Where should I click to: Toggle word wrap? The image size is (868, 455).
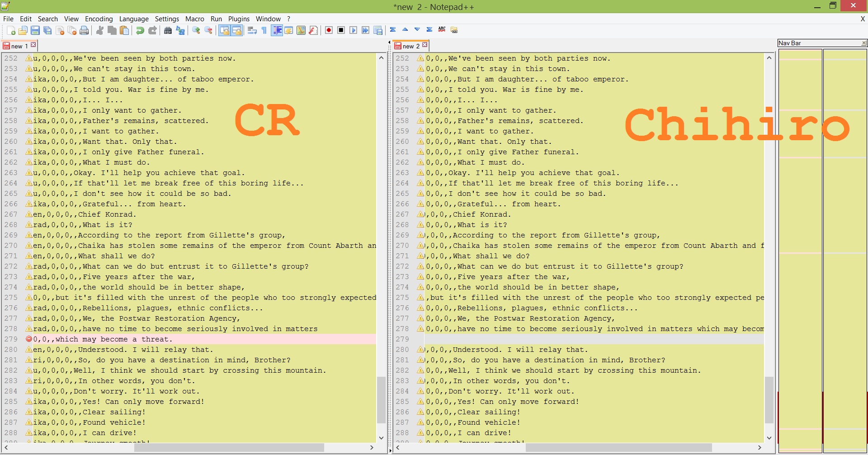pyautogui.click(x=252, y=30)
